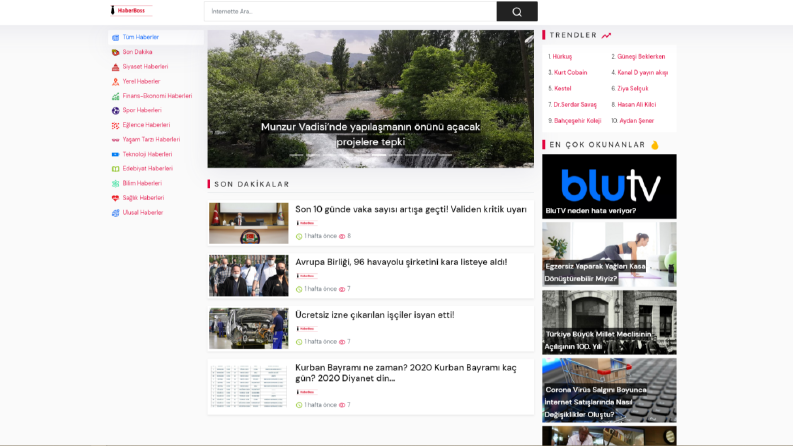This screenshot has width=793, height=446.
Task: Open Eğlence Haberleri link
Action: point(146,125)
